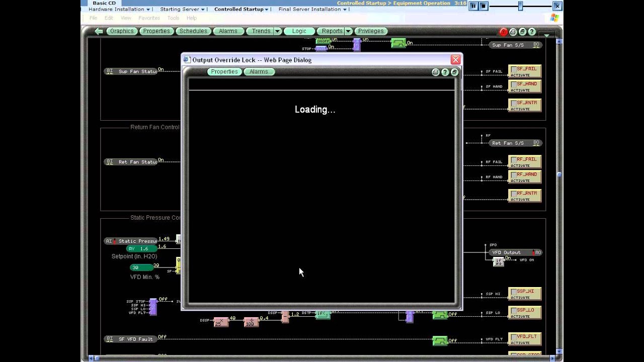Open the Trends tab
Viewport: 644px width, 362px height.
pos(261,31)
